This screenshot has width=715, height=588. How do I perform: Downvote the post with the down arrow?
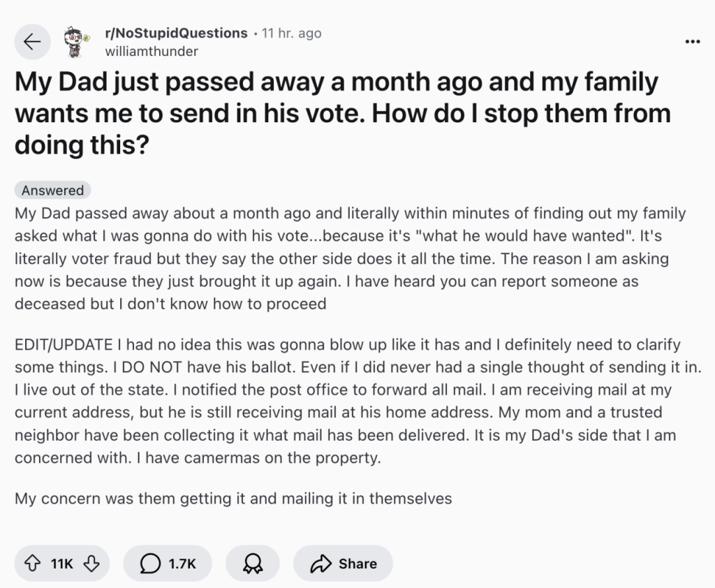91,563
